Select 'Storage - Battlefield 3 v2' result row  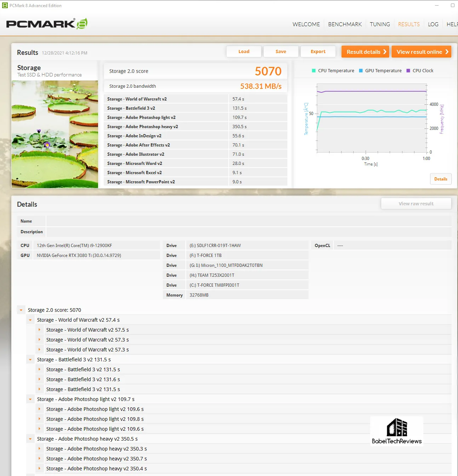[x=195, y=108]
